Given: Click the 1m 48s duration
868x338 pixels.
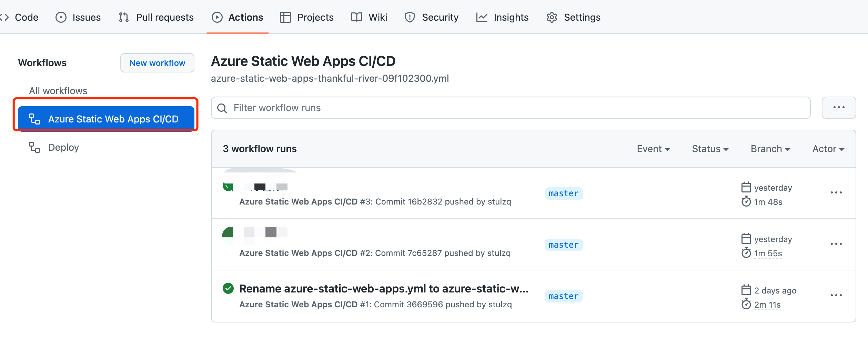Looking at the screenshot, I should click(768, 202).
